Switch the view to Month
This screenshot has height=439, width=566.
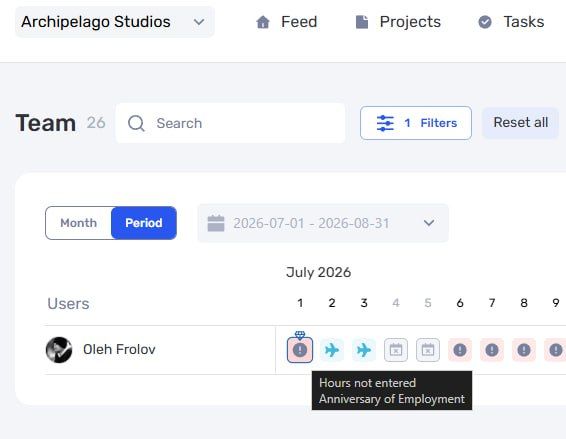[x=78, y=223]
